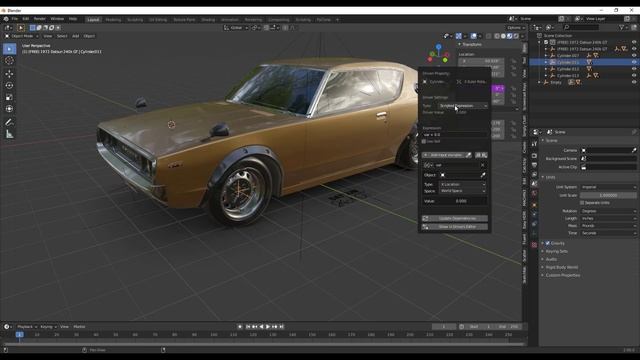Click Show in Drivers Editor button

(455, 227)
